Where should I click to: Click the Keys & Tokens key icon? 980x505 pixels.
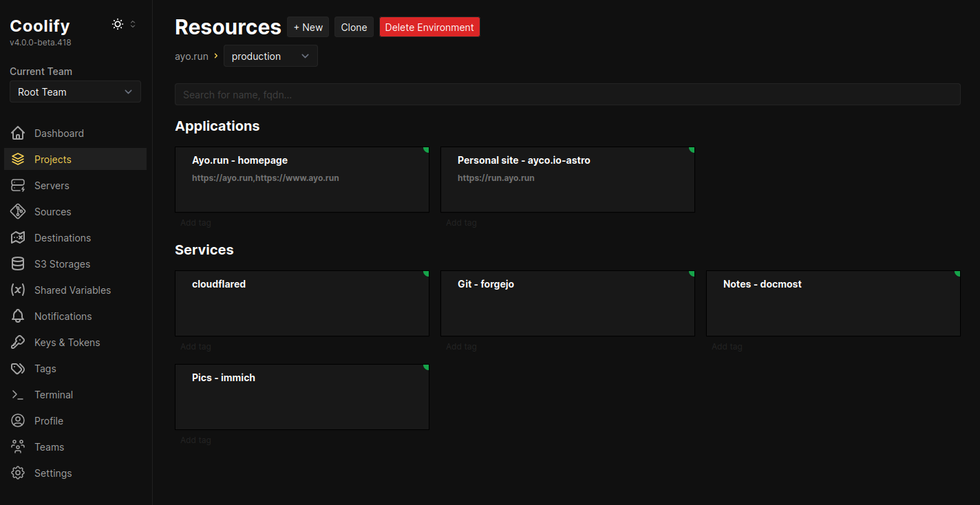18,343
